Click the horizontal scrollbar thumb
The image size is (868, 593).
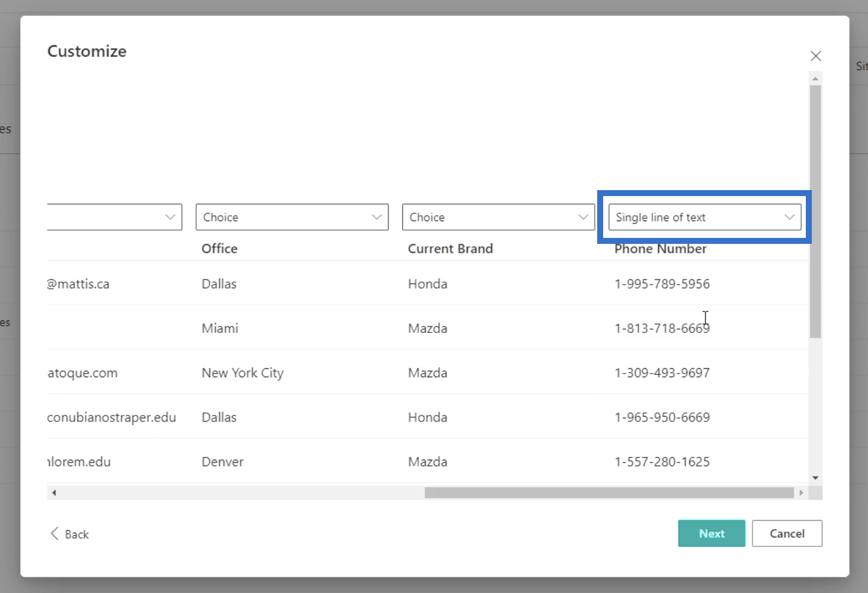click(x=609, y=493)
